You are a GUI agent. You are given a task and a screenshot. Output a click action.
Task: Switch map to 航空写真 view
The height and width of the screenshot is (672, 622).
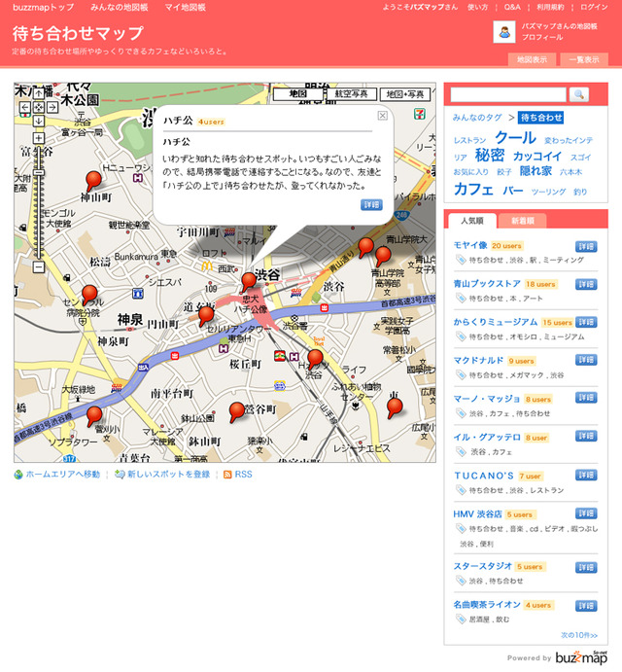click(x=351, y=94)
